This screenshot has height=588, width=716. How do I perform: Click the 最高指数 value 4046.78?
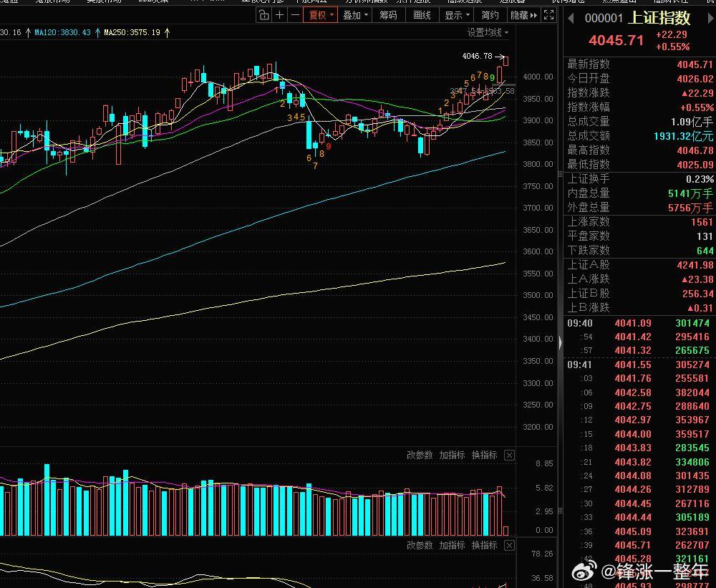(x=695, y=150)
